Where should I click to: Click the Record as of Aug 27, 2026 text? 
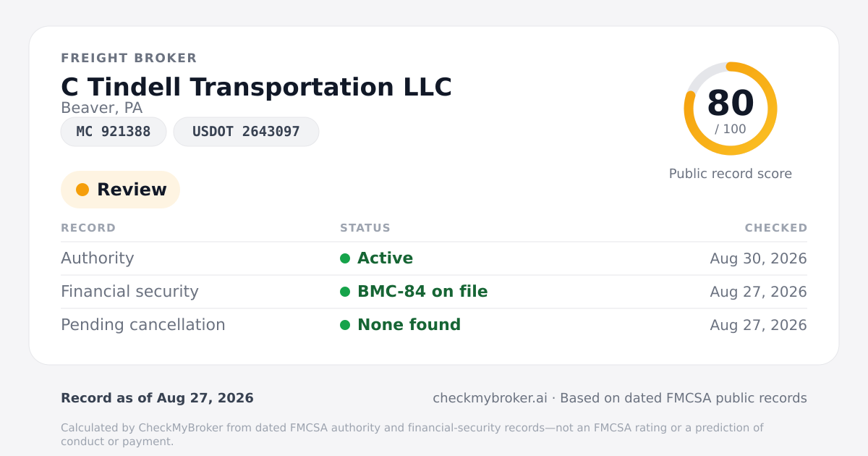pyautogui.click(x=157, y=398)
